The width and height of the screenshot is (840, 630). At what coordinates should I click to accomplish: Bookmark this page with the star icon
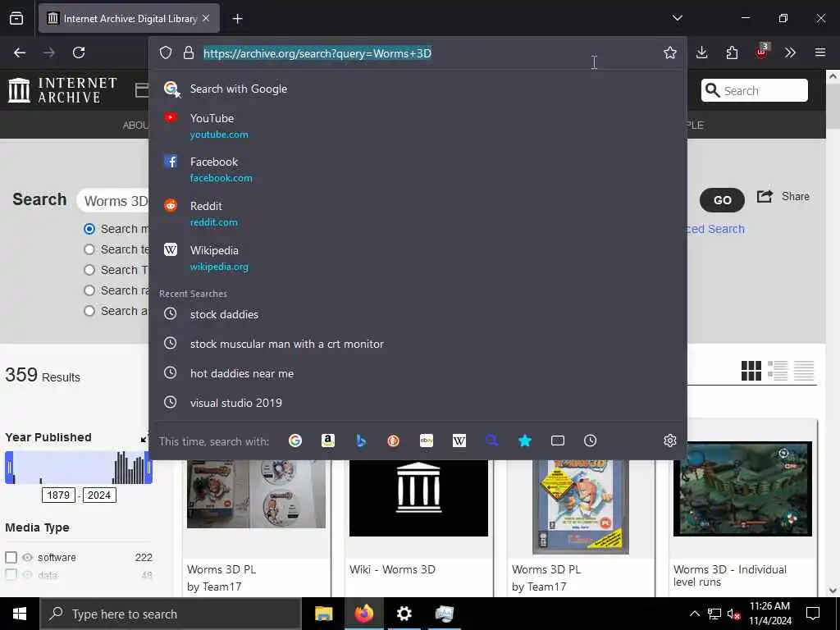tap(669, 52)
